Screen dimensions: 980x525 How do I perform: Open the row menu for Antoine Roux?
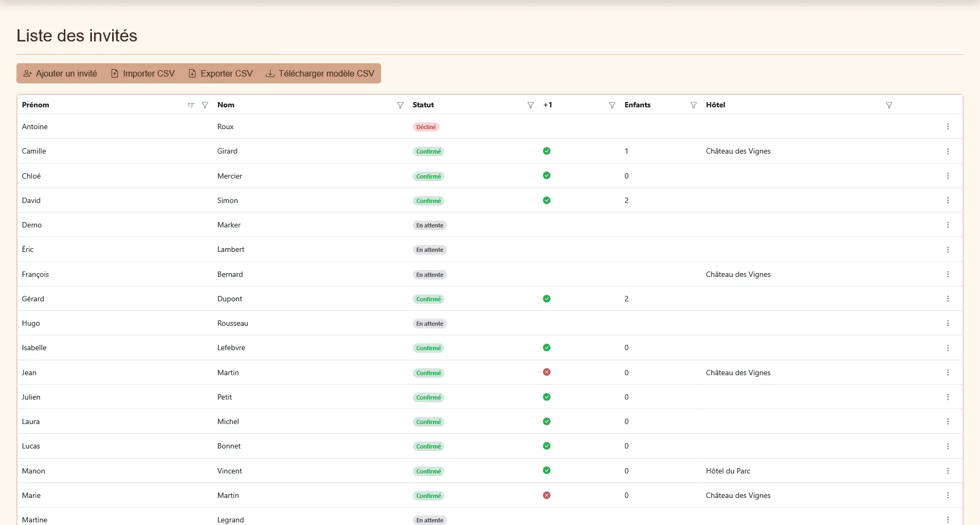[x=948, y=126]
